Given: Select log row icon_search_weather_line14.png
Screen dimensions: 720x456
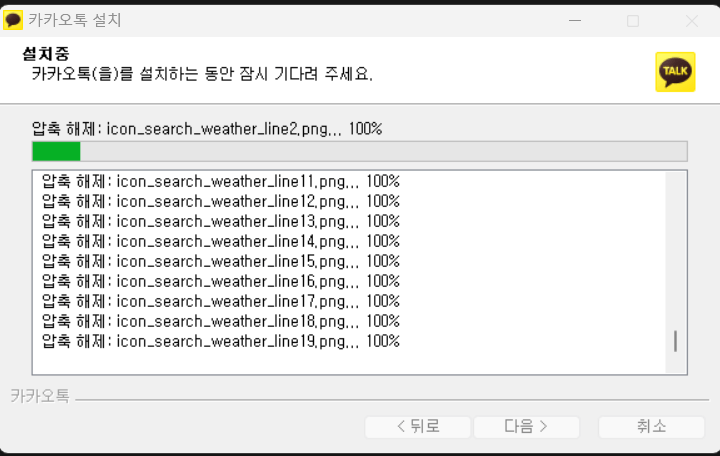Looking at the screenshot, I should pyautogui.click(x=221, y=241).
